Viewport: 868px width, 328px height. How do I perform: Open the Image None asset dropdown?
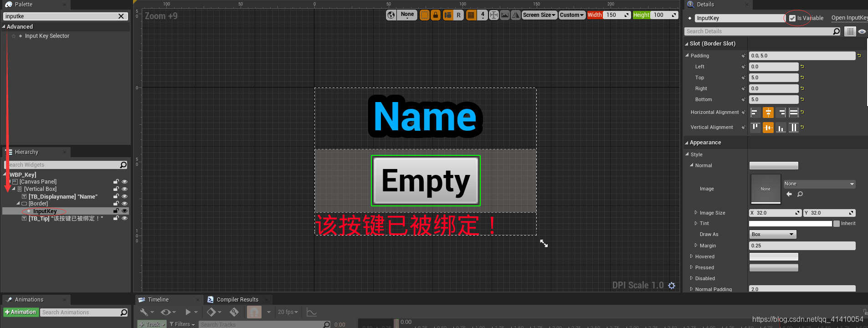click(x=819, y=184)
